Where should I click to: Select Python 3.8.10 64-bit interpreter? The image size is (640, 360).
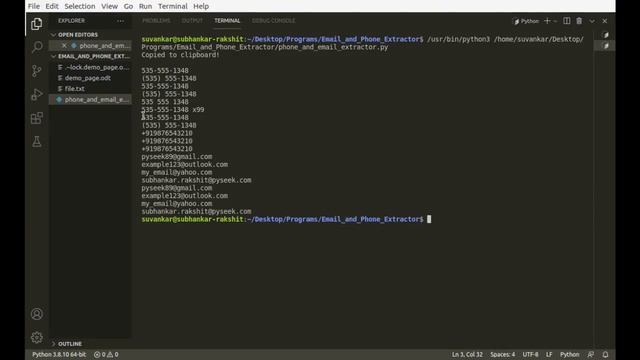point(59,354)
